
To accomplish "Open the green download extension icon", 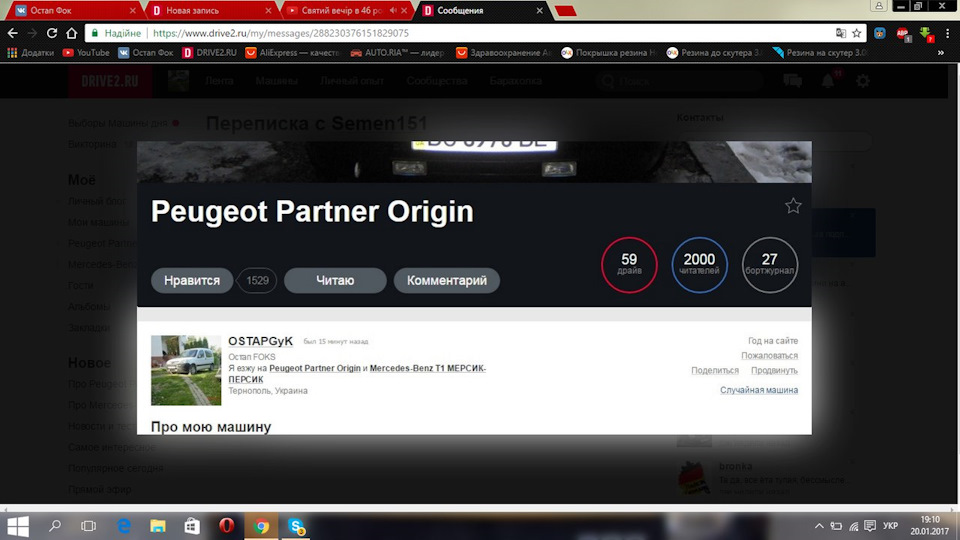I will click(926, 34).
